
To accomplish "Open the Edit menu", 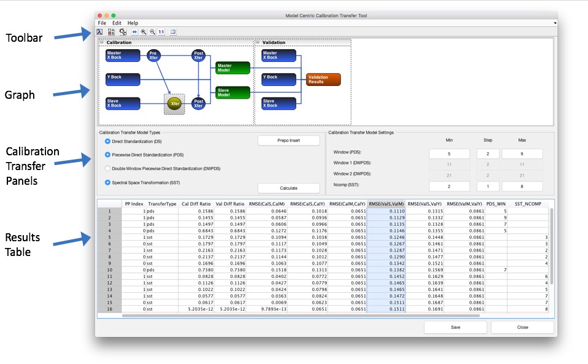I will [x=117, y=23].
